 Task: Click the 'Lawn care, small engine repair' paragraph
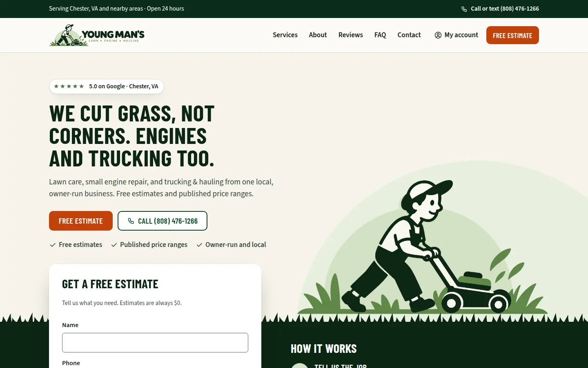point(161,188)
